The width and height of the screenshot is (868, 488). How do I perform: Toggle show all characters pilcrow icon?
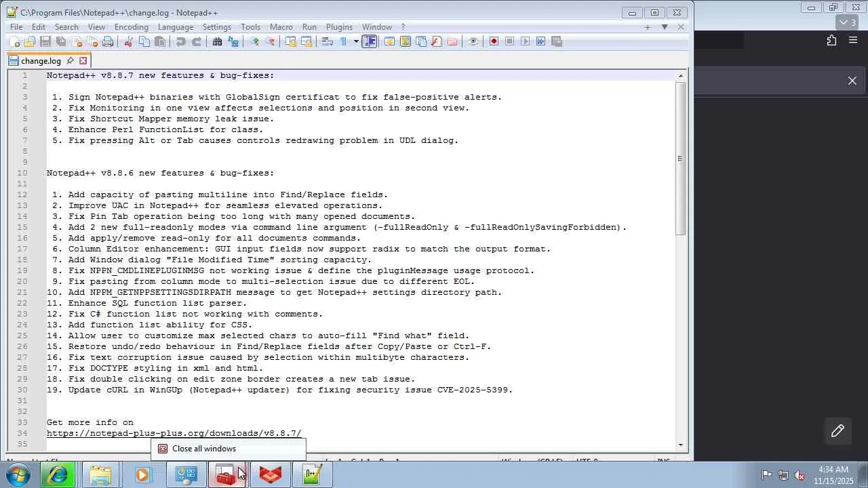coord(343,41)
